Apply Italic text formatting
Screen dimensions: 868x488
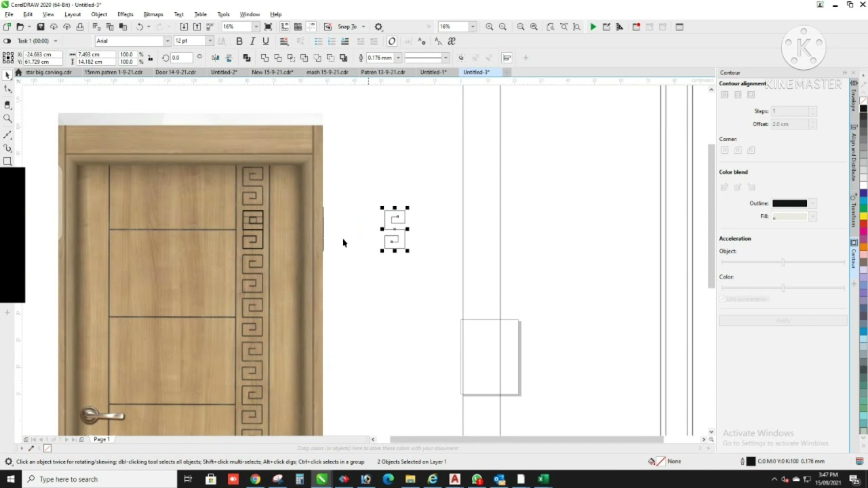click(252, 41)
